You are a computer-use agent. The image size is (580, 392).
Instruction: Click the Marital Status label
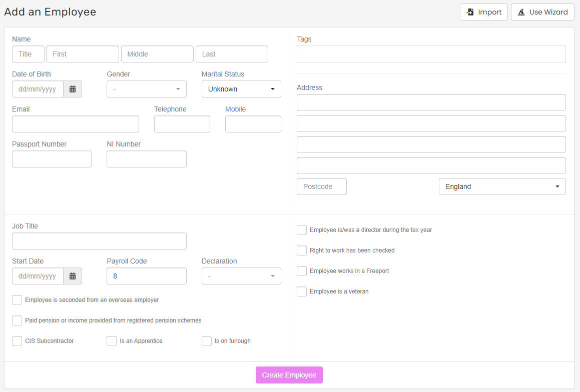pos(223,74)
